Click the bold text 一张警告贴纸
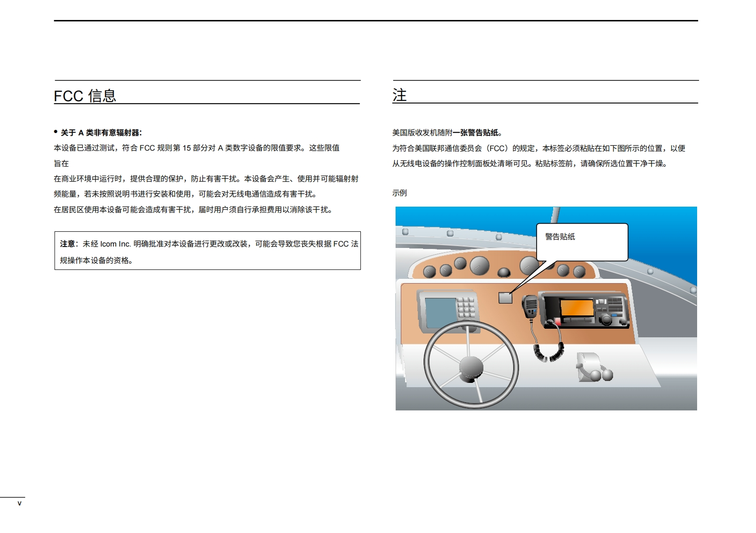 pos(475,133)
